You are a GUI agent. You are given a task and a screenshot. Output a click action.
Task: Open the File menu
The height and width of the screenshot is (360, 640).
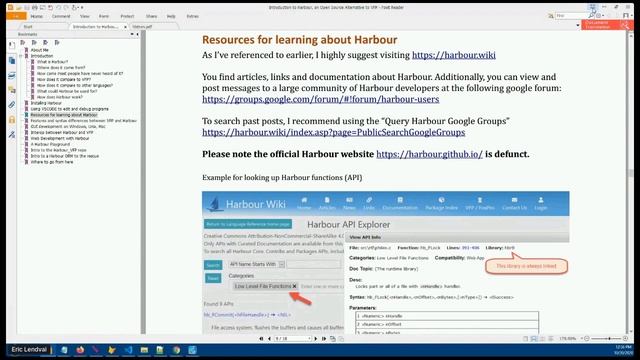16,16
